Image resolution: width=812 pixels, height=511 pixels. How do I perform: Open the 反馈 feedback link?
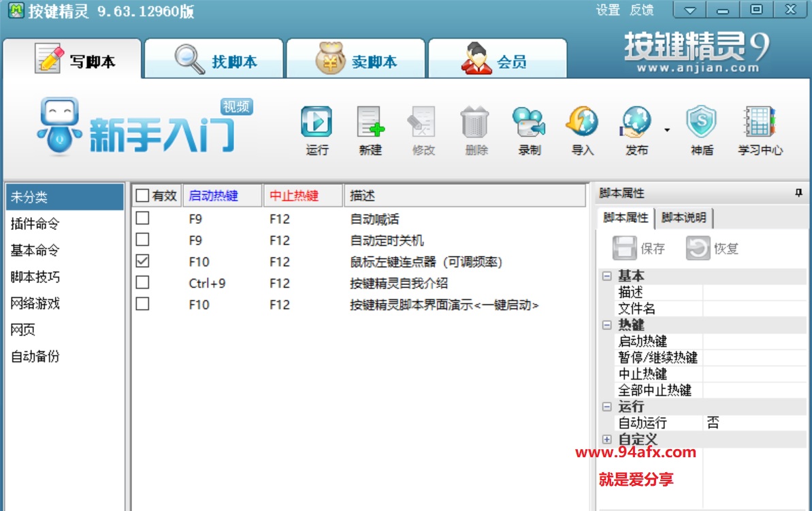coord(642,10)
